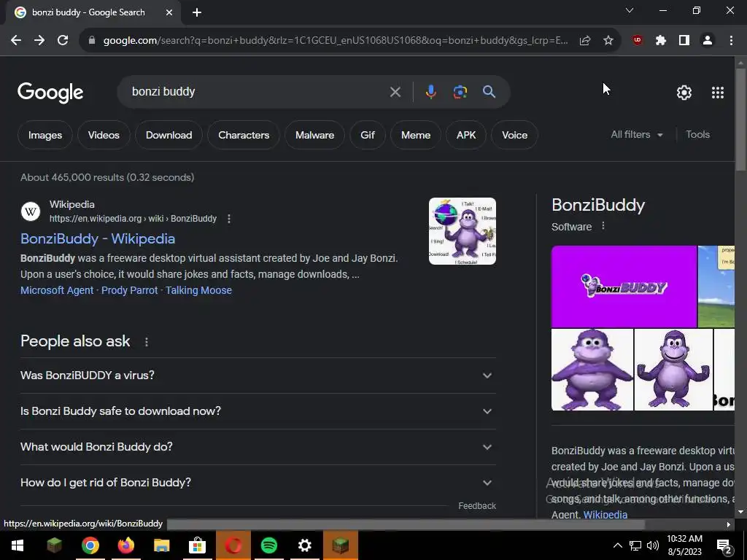
Task: Open Spotify from the taskbar
Action: click(269, 545)
